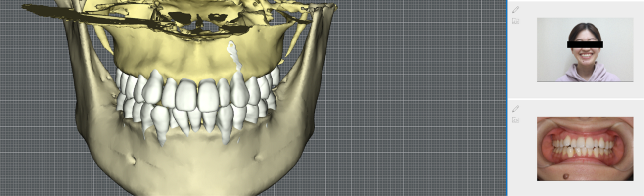Click the white miniscrew on the maxilla
Image resolution: width=644 pixels, height=196 pixels.
[x=233, y=56]
